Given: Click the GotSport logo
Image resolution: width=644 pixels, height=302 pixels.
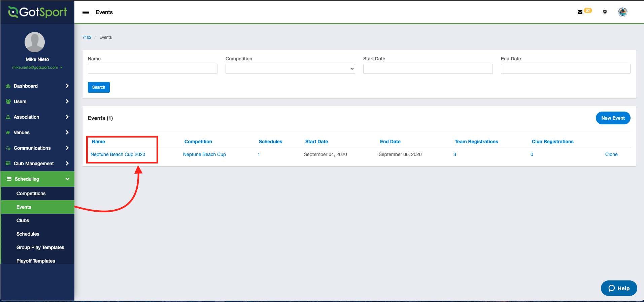Looking at the screenshot, I should pyautogui.click(x=37, y=12).
